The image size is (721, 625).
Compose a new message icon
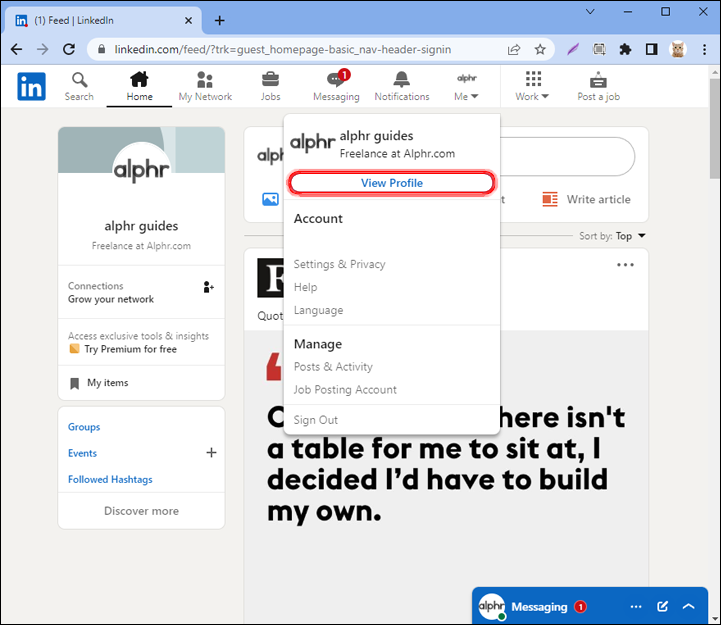coord(662,606)
